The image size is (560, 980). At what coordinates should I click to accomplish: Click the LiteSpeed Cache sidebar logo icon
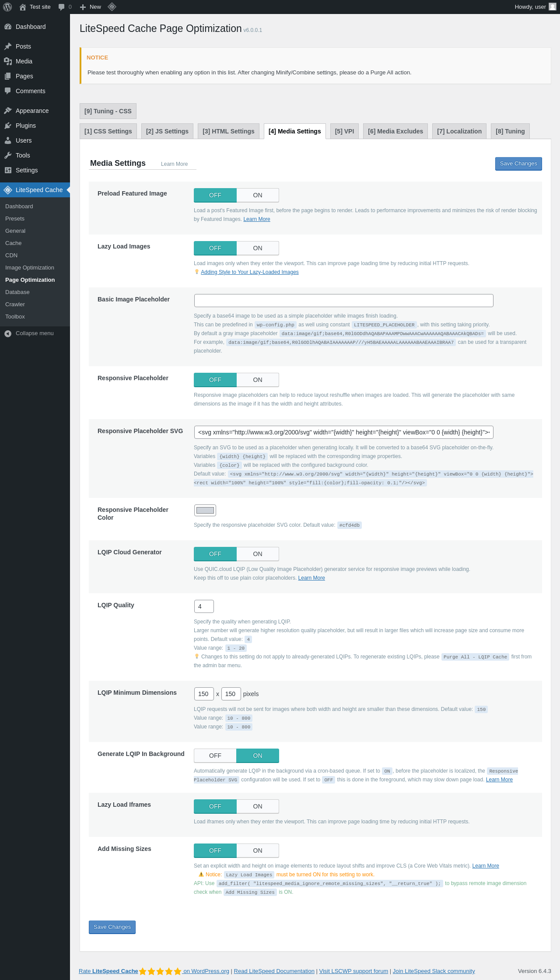pyautogui.click(x=8, y=190)
